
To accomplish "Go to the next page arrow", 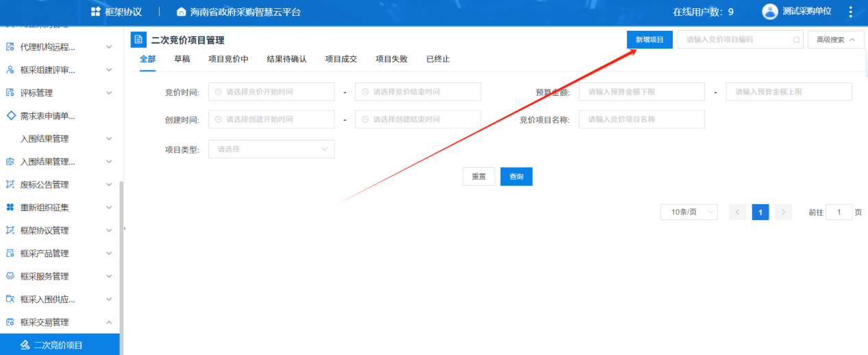I will [x=783, y=212].
